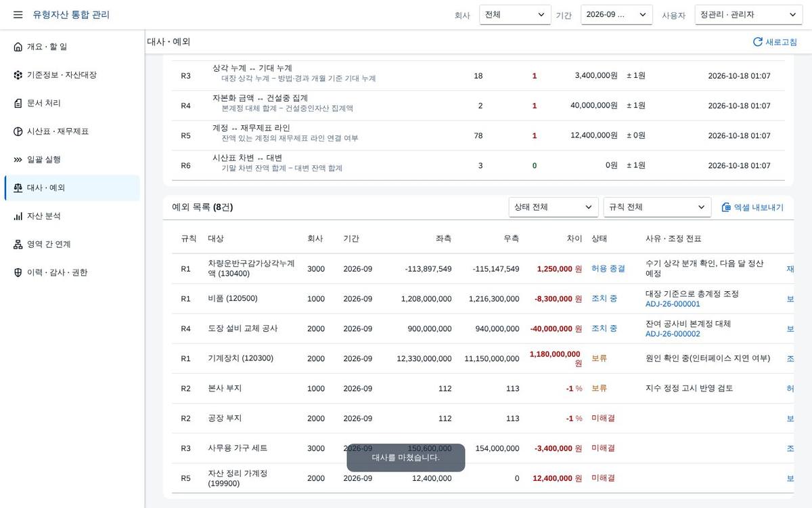Click 비품 (120500) target cell

[233, 299]
